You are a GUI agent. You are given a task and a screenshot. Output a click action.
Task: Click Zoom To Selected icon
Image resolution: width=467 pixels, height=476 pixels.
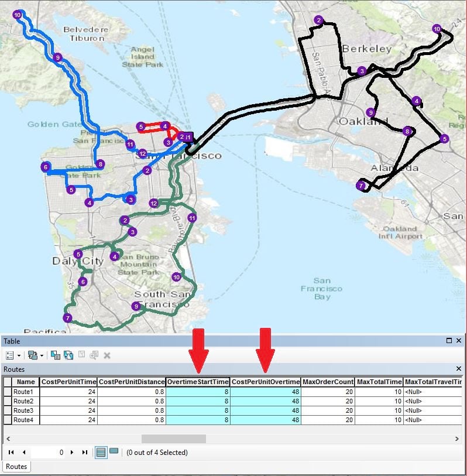(x=94, y=355)
